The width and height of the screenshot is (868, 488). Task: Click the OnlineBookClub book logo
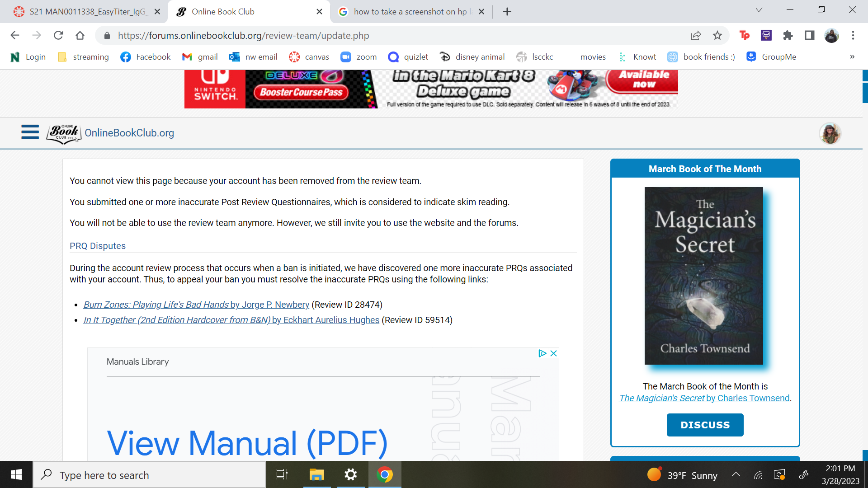pos(64,134)
